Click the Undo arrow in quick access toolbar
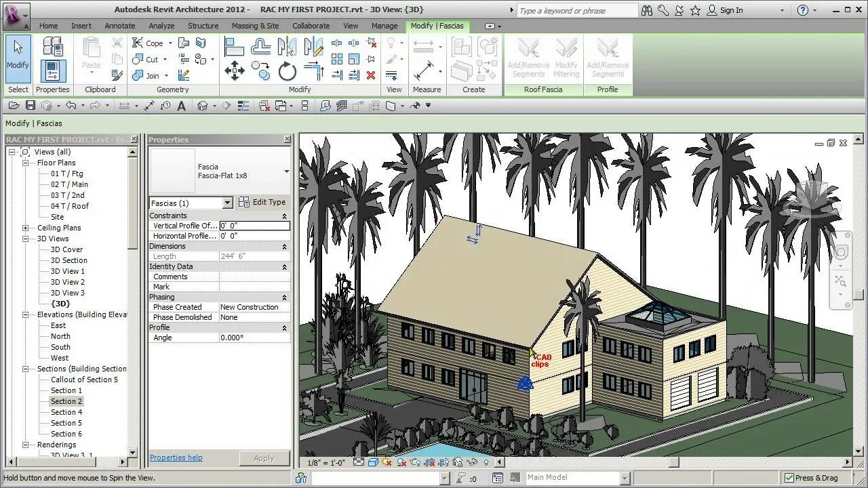Screen dimensions: 868x488 [71, 105]
